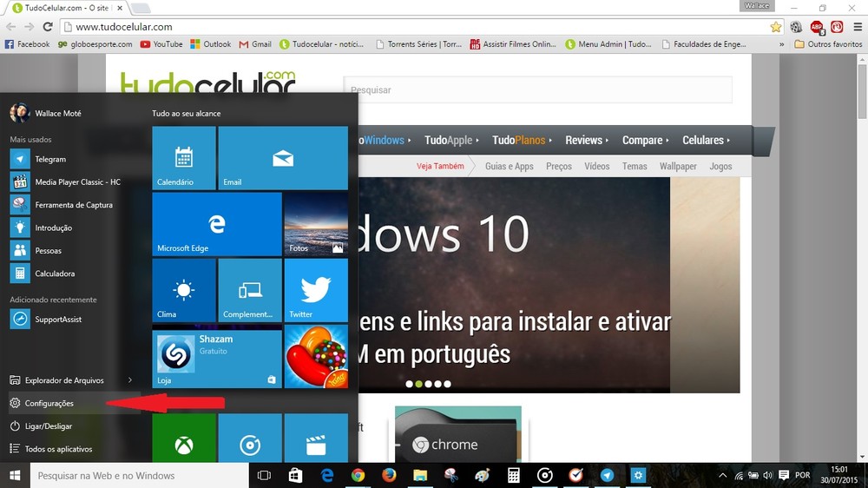Click the taskbar search box
This screenshot has height=488, width=868.
(139, 476)
